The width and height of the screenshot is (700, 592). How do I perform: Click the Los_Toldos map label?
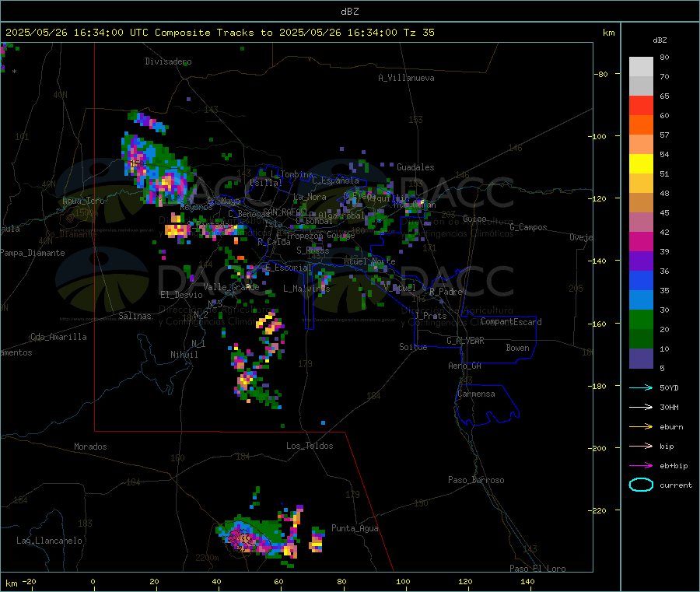(x=310, y=446)
